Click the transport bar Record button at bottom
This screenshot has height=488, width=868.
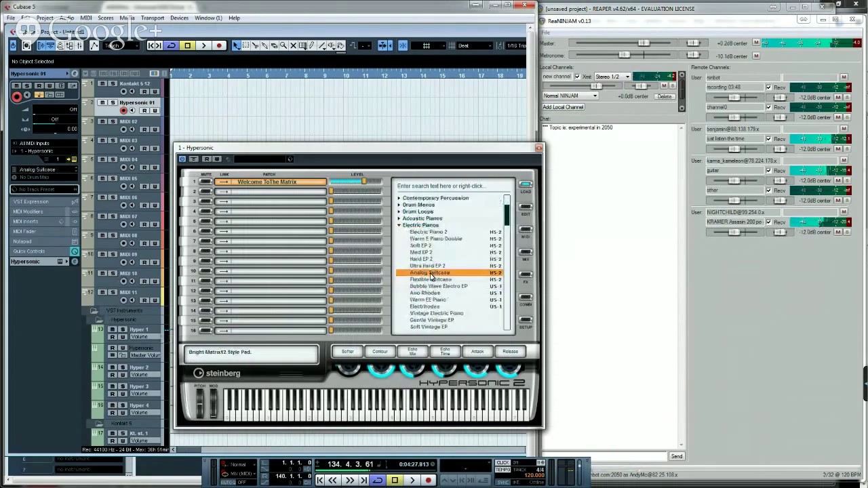tap(429, 480)
